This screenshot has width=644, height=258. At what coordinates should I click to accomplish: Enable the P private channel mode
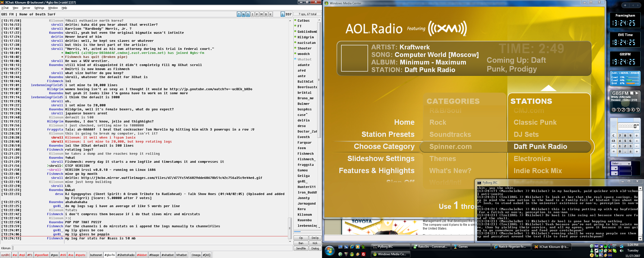pos(257,14)
